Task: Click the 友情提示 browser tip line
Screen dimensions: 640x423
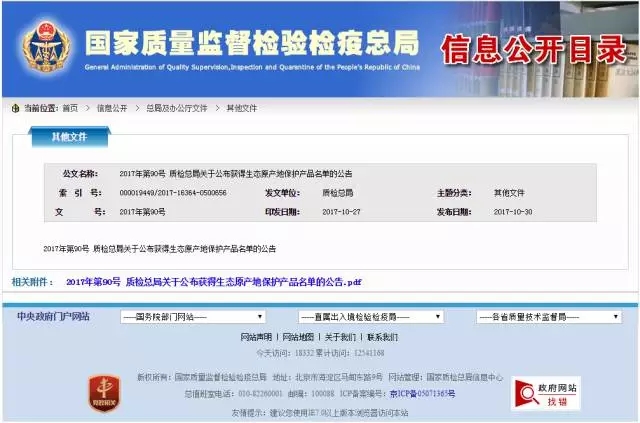Action: click(320, 412)
